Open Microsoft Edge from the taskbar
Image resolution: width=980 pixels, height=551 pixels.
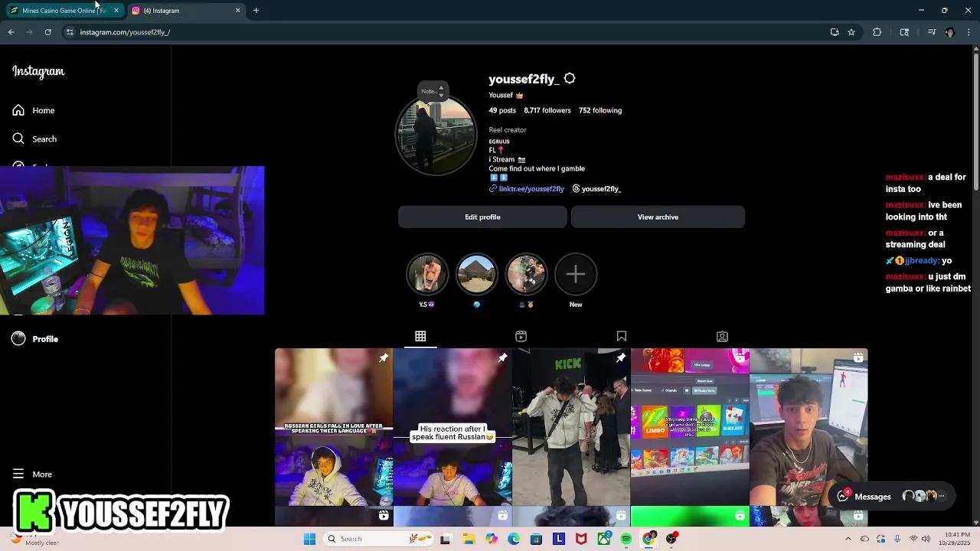click(x=514, y=540)
